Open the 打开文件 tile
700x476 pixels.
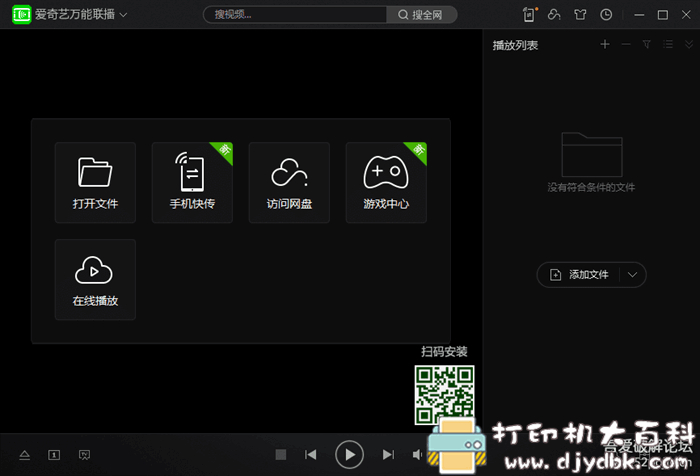pos(95,182)
